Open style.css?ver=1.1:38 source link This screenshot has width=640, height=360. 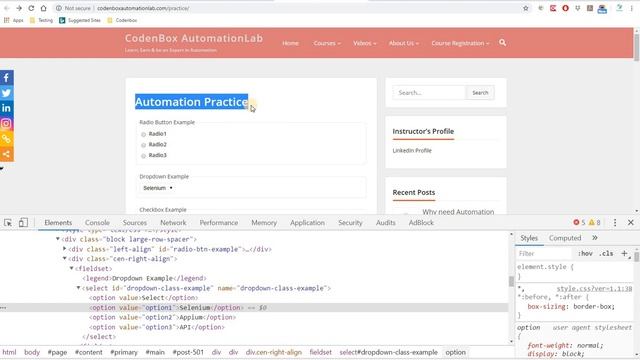pyautogui.click(x=594, y=288)
